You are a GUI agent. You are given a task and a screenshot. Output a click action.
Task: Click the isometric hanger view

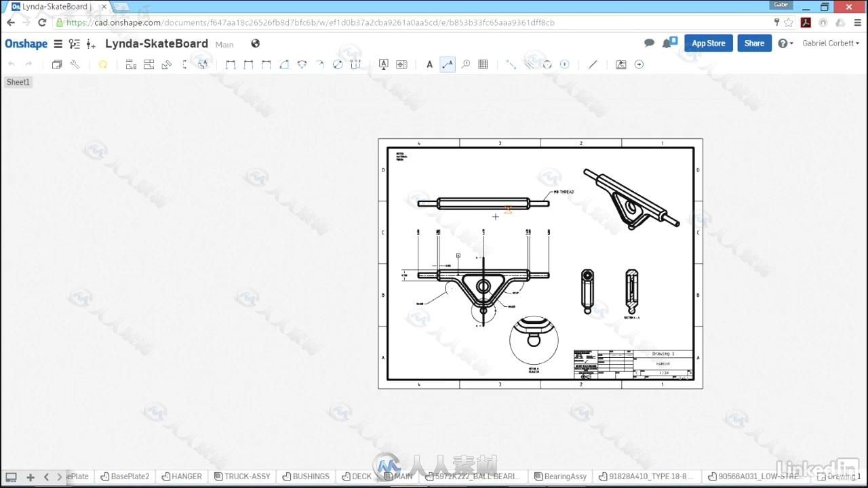(631, 199)
